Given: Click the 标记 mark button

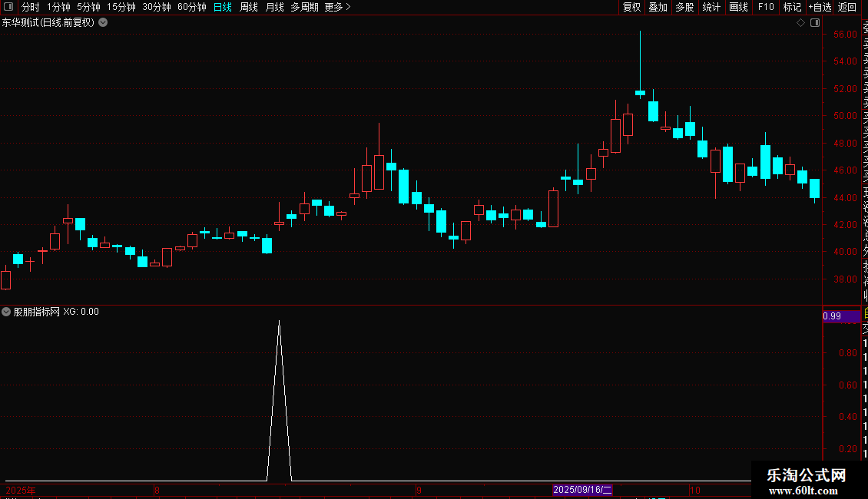Looking at the screenshot, I should [792, 7].
